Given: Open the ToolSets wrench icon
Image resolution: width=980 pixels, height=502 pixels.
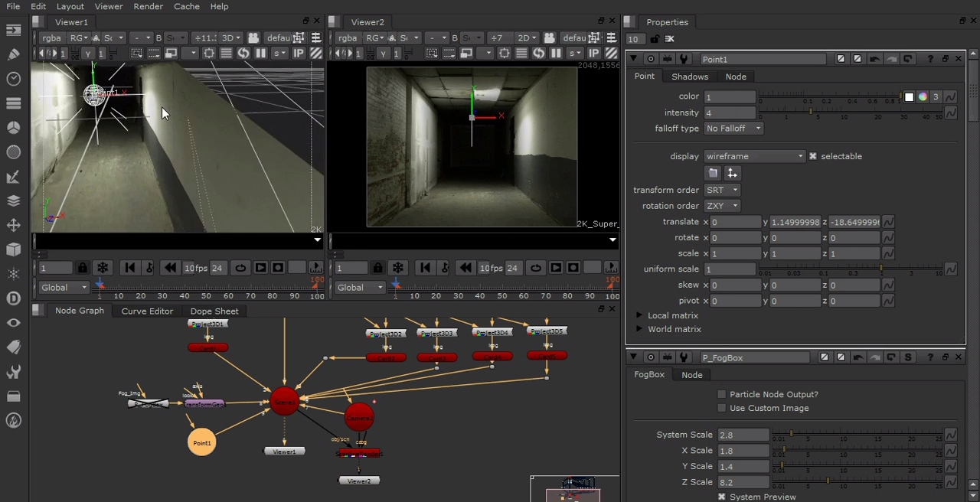Looking at the screenshot, I should (x=13, y=372).
